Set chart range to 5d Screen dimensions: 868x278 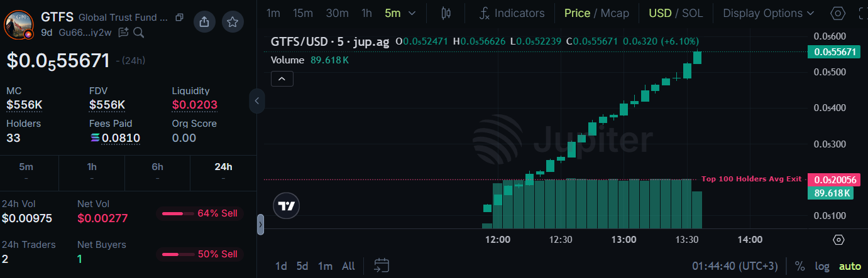[x=302, y=266]
